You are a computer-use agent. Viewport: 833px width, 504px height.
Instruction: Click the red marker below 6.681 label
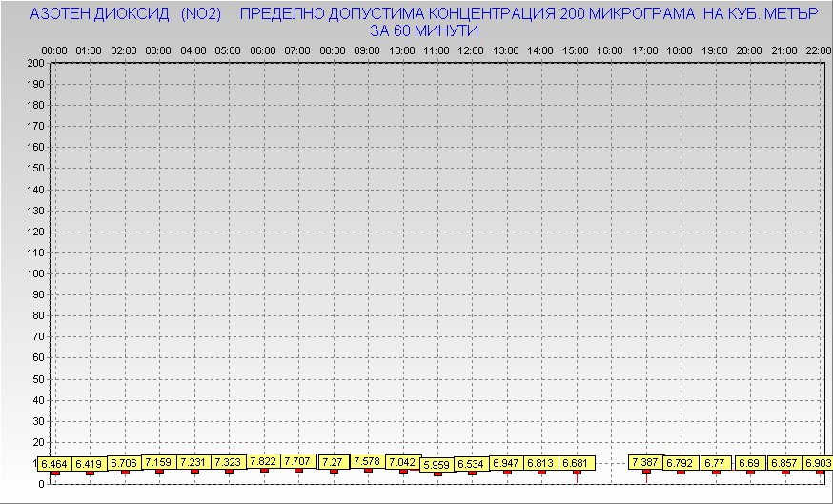[576, 471]
